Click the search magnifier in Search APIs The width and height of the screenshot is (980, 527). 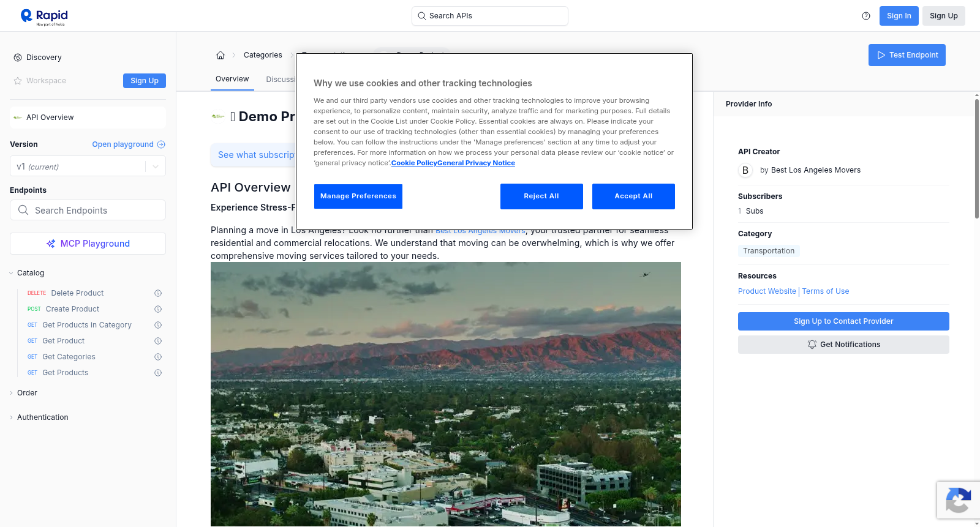(421, 16)
